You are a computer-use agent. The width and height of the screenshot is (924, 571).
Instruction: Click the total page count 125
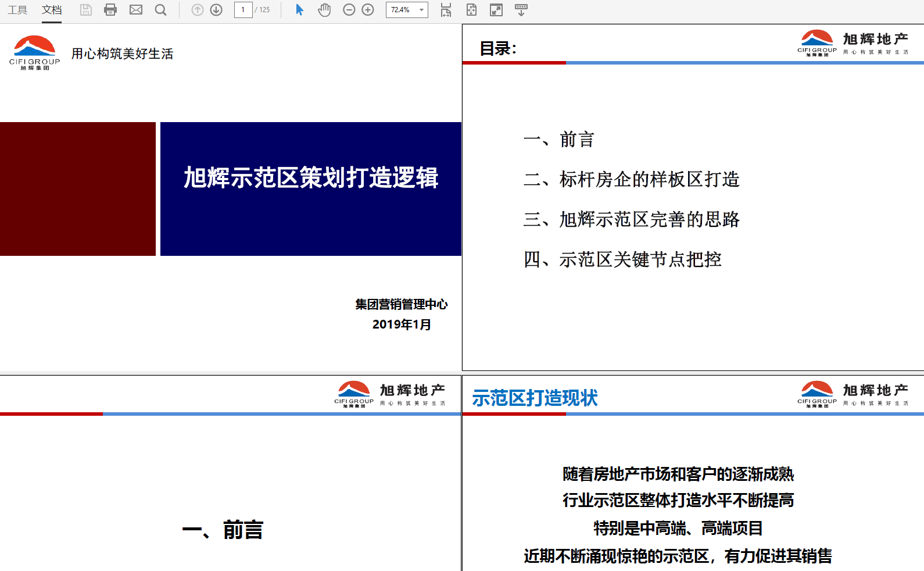click(264, 10)
